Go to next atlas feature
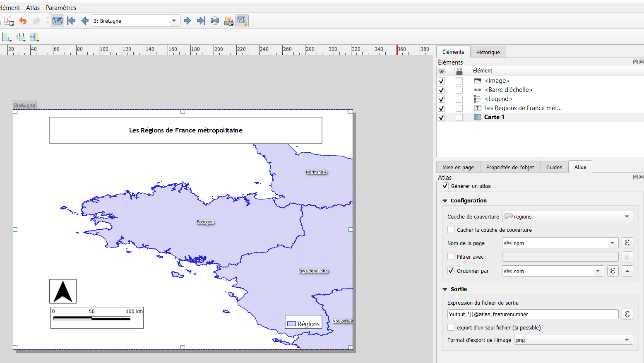This screenshot has width=644, height=363. coord(187,21)
